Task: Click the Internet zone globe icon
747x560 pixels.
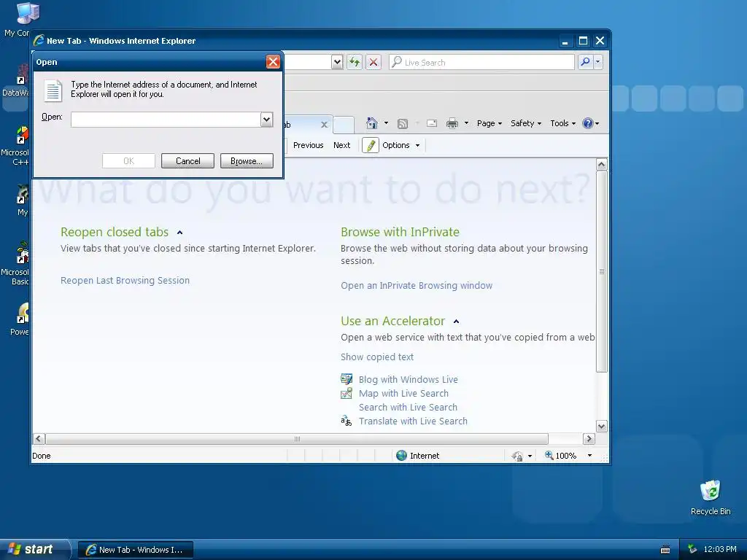Action: (402, 456)
